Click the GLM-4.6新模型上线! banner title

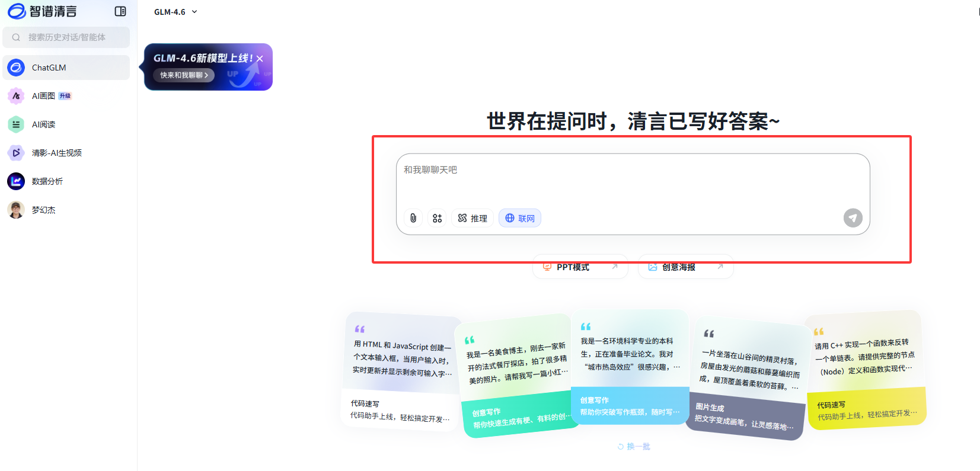pos(203,58)
